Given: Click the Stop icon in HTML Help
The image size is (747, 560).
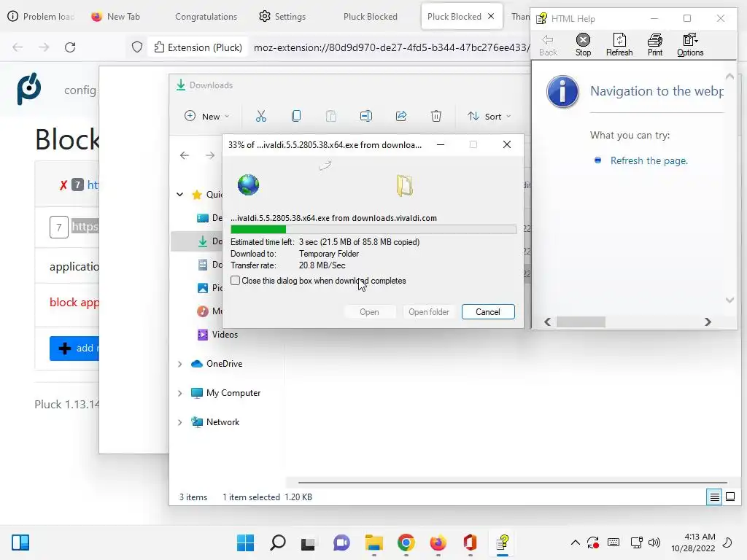Looking at the screenshot, I should click(583, 44).
